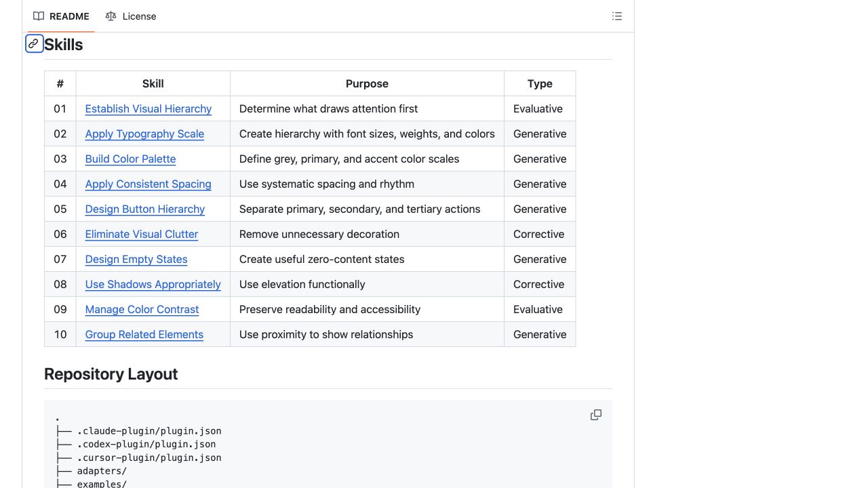Screen dimensions: 868x488
Task: Click "Use proximity to show relationships" cell
Action: tap(367, 335)
